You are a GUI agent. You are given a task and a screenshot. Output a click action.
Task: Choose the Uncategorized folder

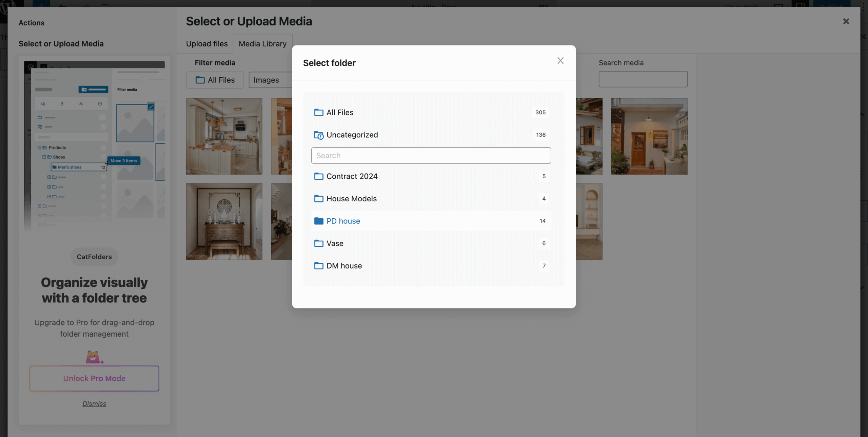tap(431, 135)
